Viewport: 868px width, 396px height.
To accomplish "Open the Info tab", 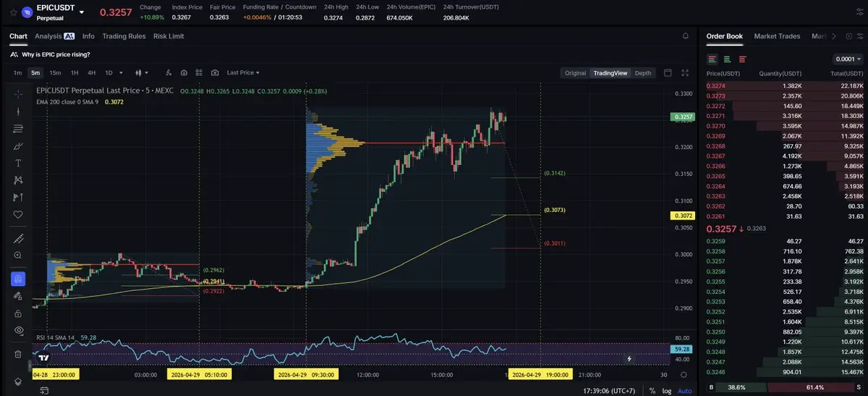I will (88, 35).
